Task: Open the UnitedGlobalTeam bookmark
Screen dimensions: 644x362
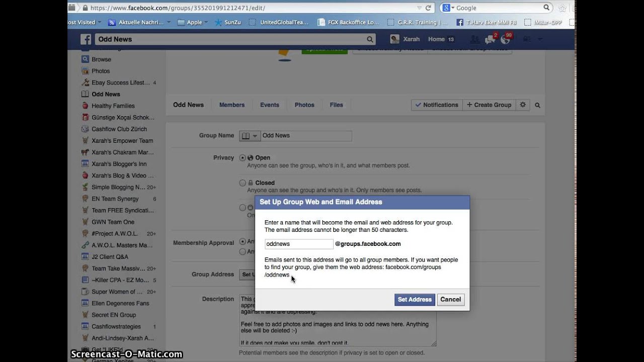Action: pos(279,22)
